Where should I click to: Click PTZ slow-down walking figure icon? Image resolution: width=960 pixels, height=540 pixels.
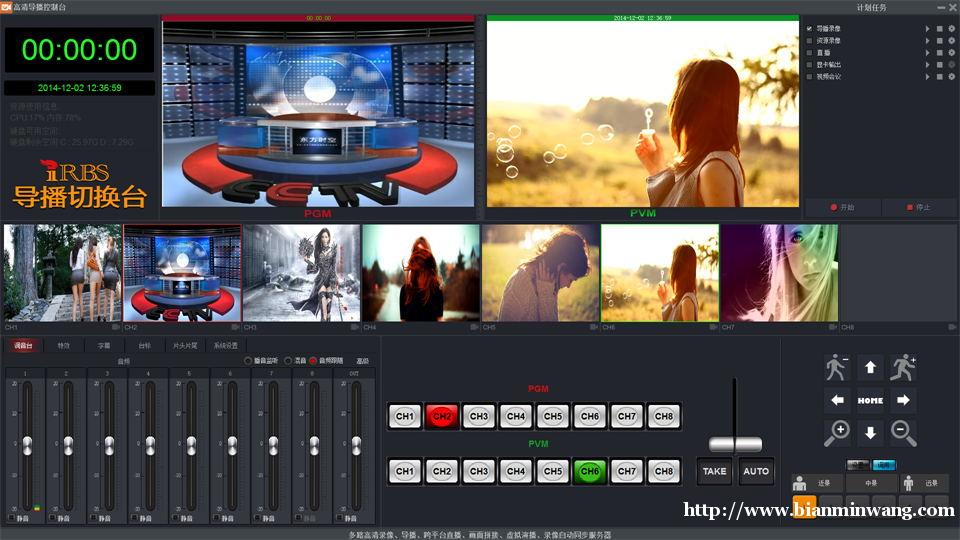(836, 367)
